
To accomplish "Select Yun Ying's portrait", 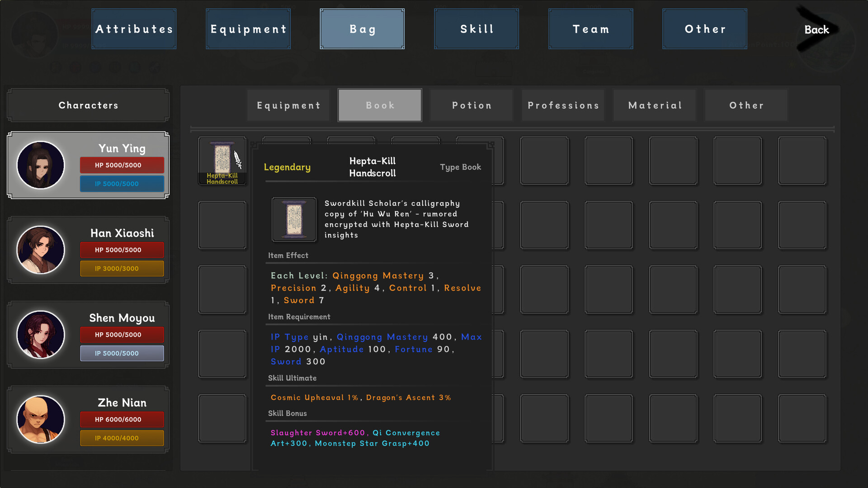I will [41, 165].
